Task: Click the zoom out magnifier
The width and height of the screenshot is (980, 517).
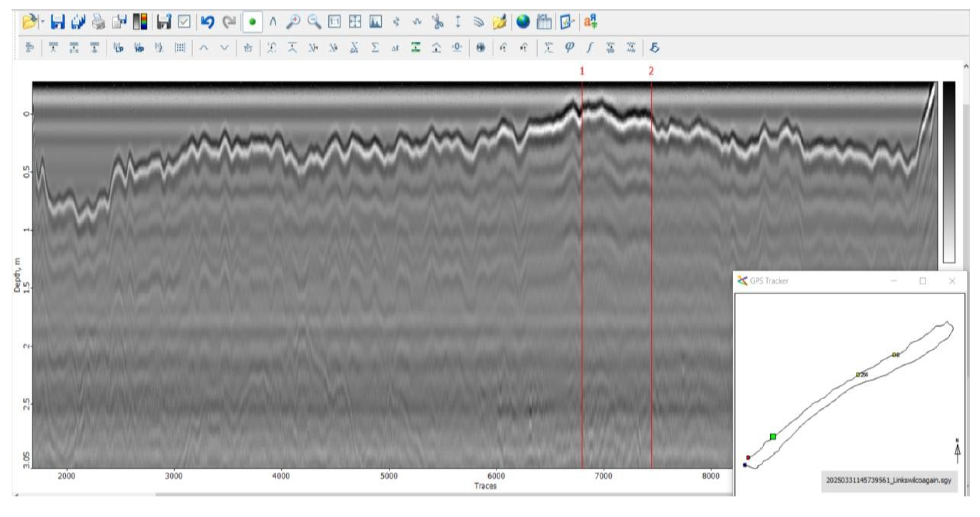Action: pos(314,22)
